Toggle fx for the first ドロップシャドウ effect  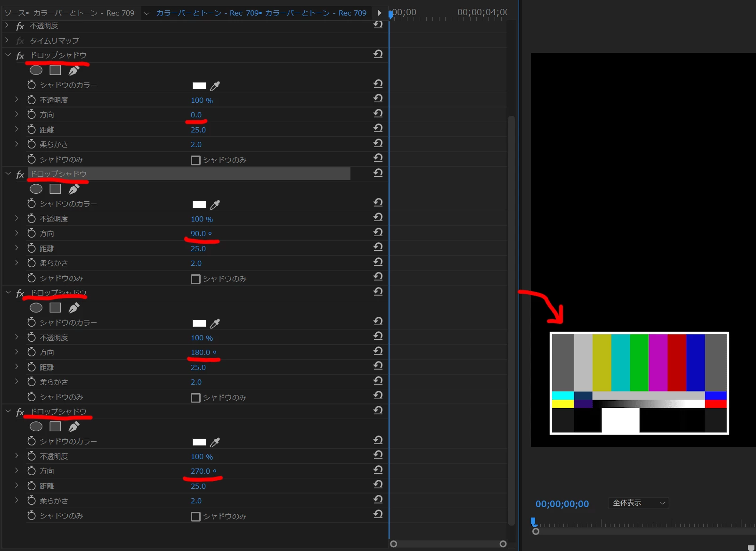[x=20, y=56]
